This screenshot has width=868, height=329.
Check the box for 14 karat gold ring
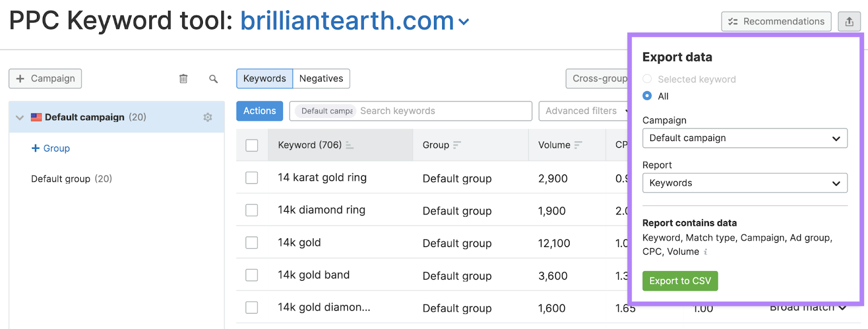252,178
